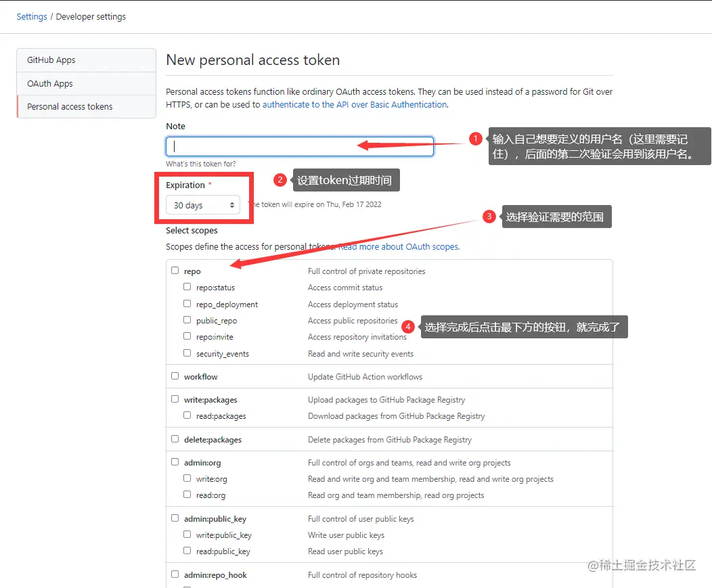Click 'Upload packages to GitHub Package Registry' text
The width and height of the screenshot is (712, 588).
click(x=386, y=400)
